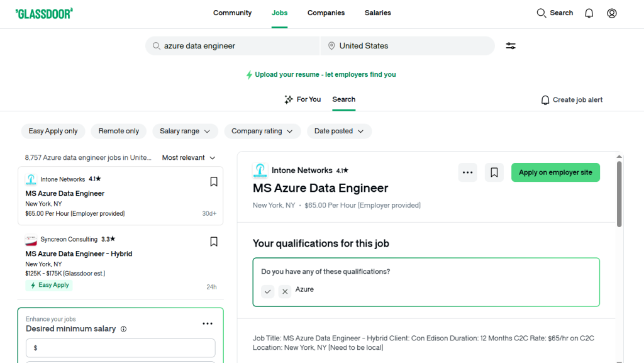Click Apply on employer site button
Image resolution: width=644 pixels, height=363 pixels.
point(555,172)
